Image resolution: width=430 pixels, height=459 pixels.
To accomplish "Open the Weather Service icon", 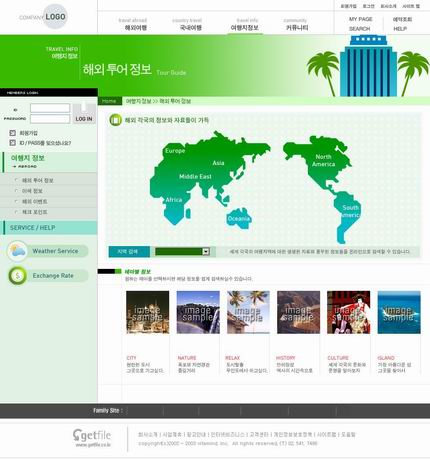I will [17, 251].
